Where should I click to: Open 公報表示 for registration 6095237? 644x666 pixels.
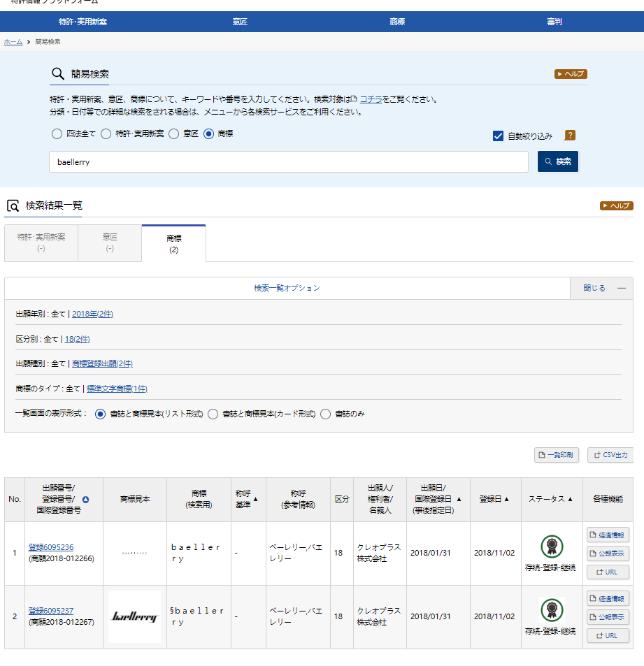(608, 617)
